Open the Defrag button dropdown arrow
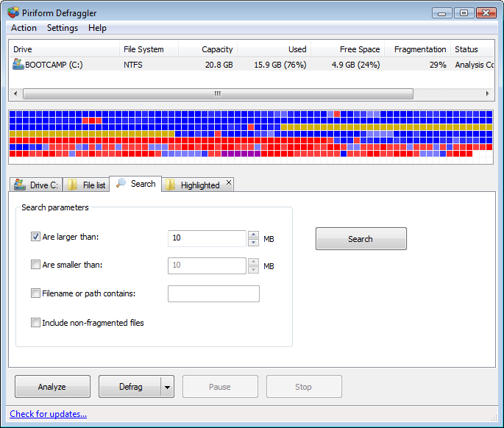 click(x=167, y=387)
